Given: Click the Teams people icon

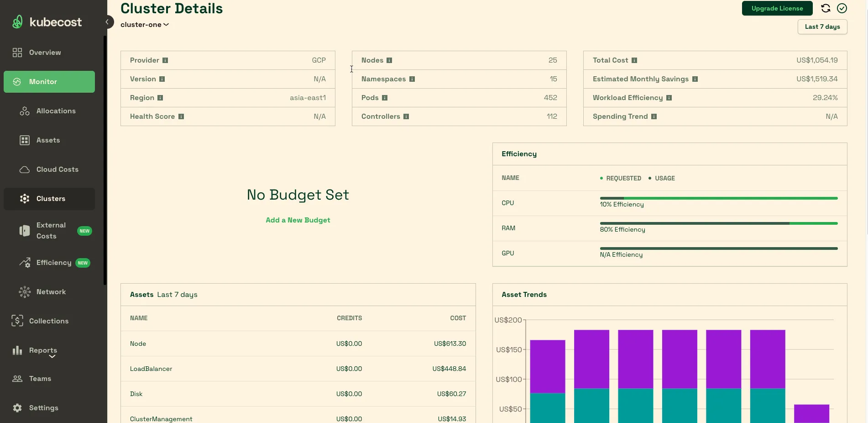Looking at the screenshot, I should point(17,379).
